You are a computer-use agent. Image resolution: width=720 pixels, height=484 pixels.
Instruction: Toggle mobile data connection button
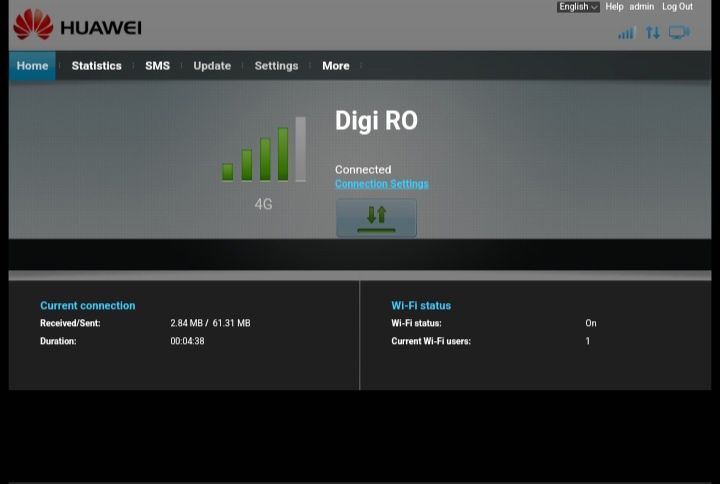pyautogui.click(x=377, y=218)
